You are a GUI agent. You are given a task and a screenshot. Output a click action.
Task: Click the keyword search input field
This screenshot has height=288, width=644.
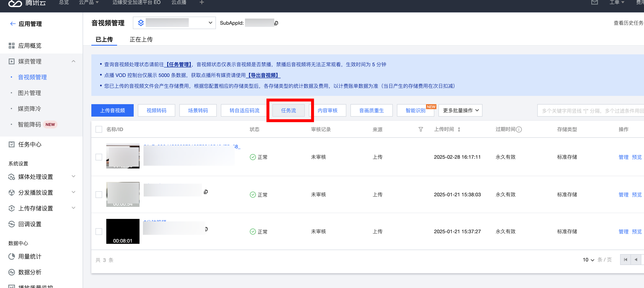[x=590, y=111]
